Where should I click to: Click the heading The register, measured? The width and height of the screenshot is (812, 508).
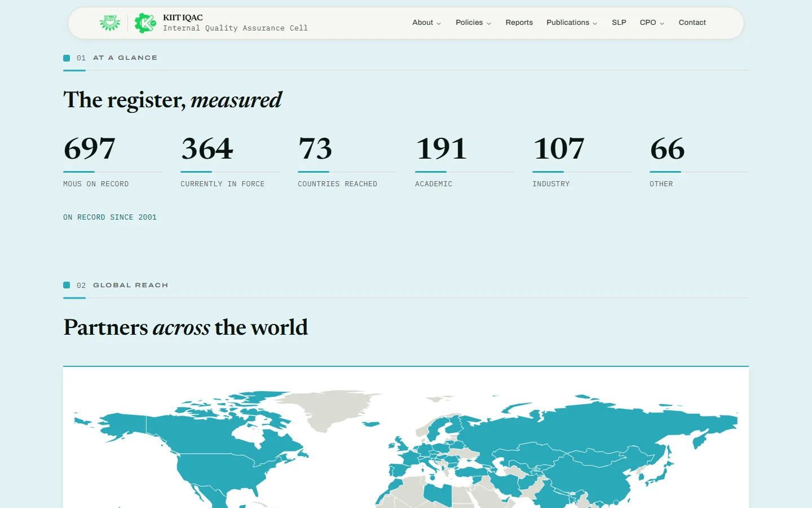click(x=173, y=100)
